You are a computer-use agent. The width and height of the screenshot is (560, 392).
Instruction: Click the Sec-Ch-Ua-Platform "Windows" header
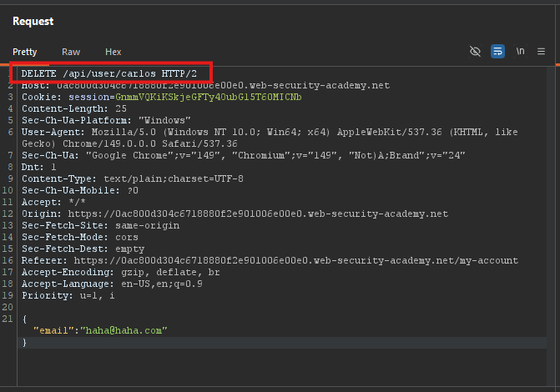tap(106, 120)
